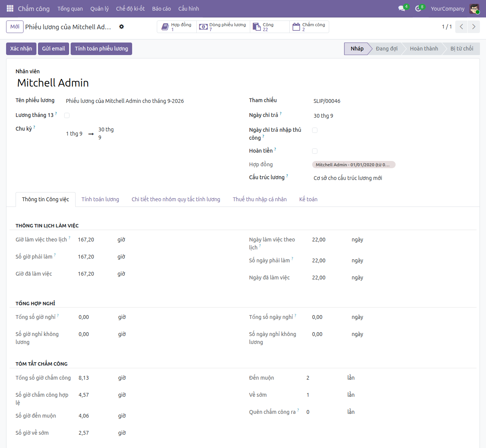
Task: Enable the Lương tháng 13 checkbox
Action: (67, 115)
